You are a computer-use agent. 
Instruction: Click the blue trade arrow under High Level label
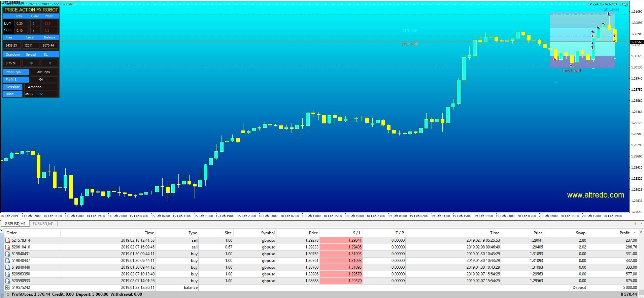[609, 14]
